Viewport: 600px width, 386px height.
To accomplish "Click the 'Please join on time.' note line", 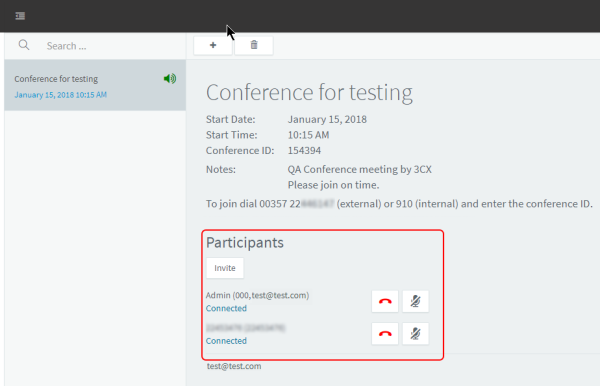I will click(333, 185).
